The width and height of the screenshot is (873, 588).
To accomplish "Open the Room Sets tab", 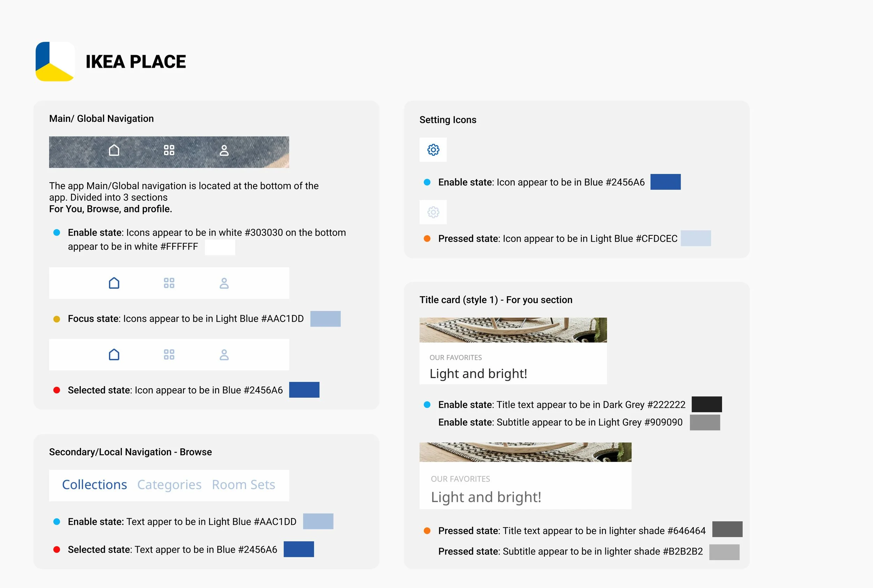I will pos(243,485).
